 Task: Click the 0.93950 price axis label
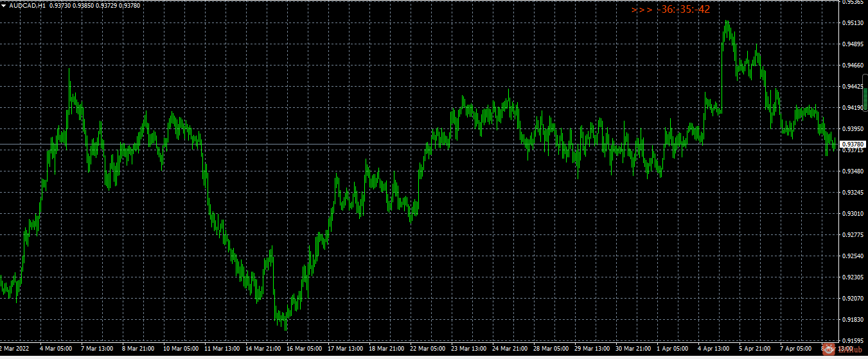[853, 129]
